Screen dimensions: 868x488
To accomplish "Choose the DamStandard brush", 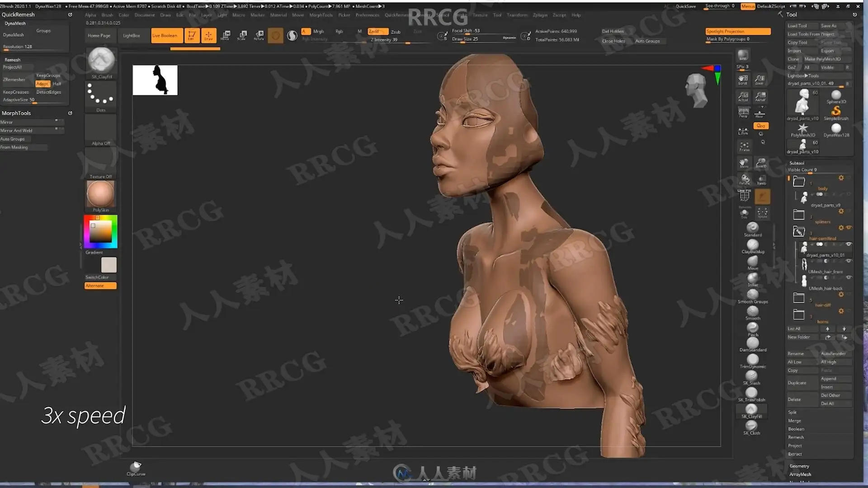I will (x=753, y=344).
